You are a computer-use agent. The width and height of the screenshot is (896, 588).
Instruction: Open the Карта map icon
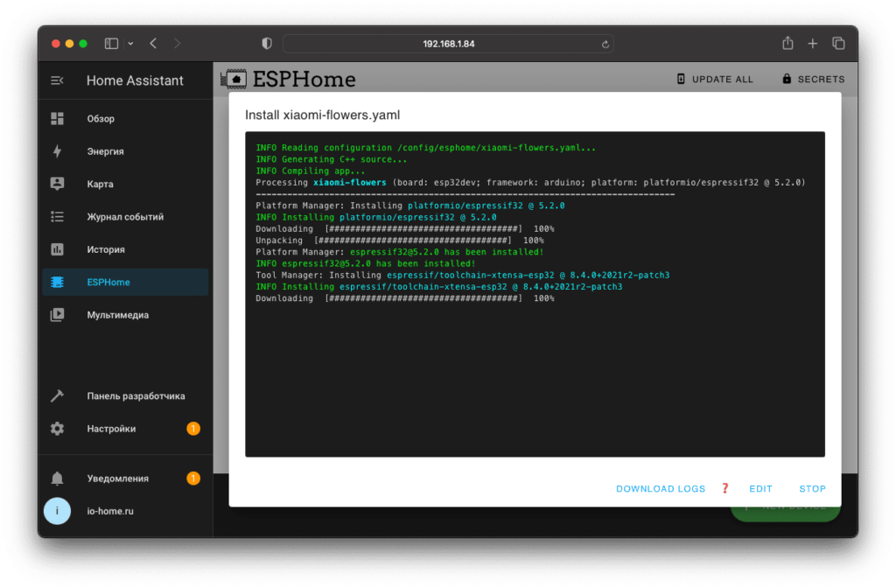pyautogui.click(x=57, y=184)
